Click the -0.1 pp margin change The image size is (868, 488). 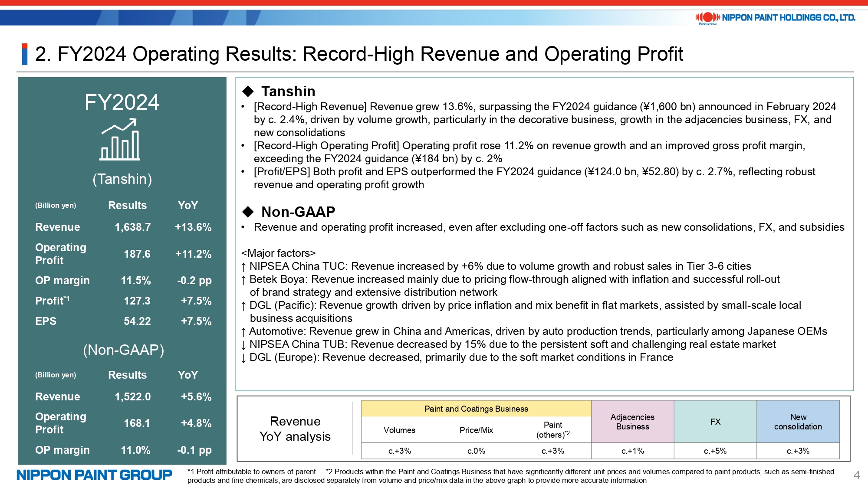(x=194, y=450)
